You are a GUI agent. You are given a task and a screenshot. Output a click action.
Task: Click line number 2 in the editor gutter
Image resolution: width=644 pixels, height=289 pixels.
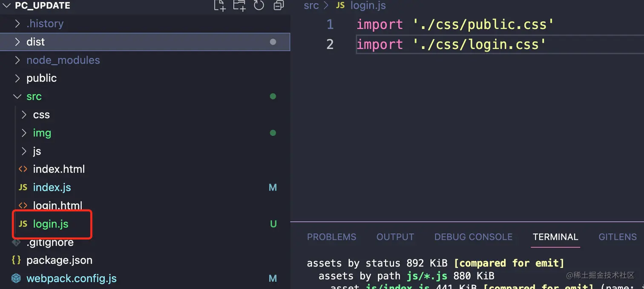pyautogui.click(x=330, y=44)
